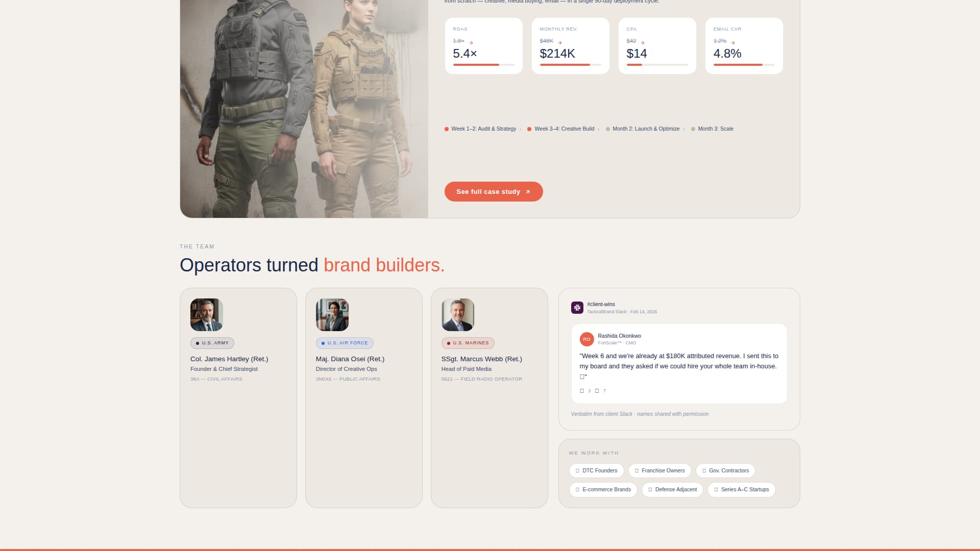Click the 0621 — Field Radio Operator text

[x=482, y=379]
